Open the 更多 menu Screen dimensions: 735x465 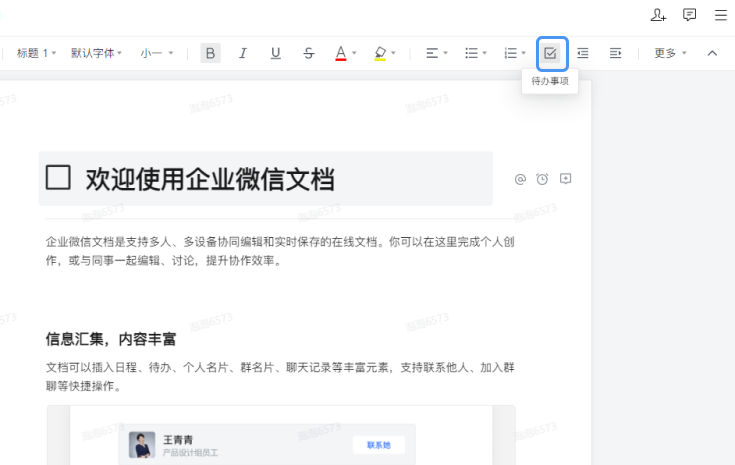pyautogui.click(x=670, y=53)
